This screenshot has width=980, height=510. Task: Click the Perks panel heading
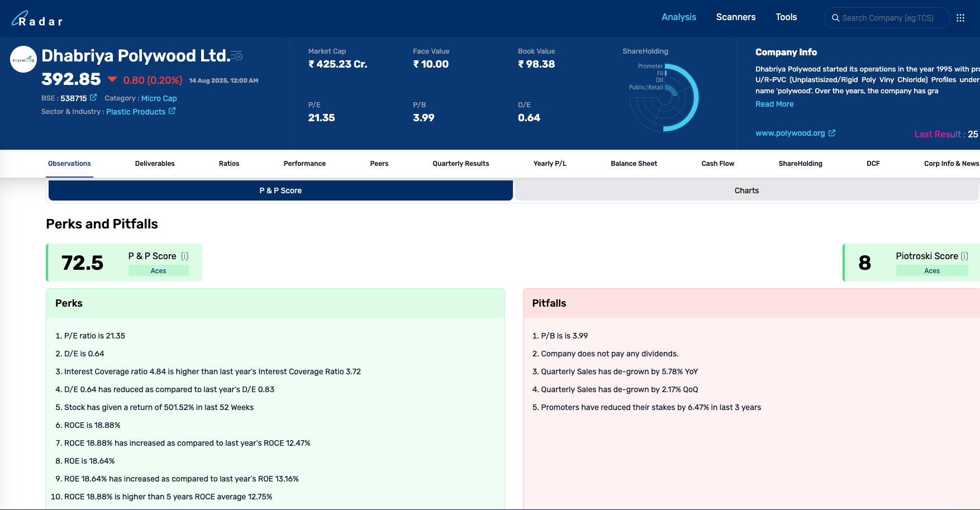click(69, 303)
